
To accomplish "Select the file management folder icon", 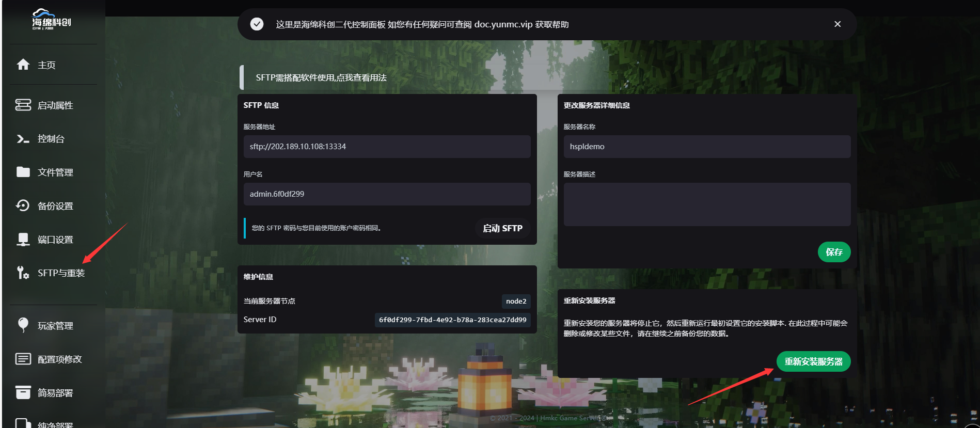I will coord(23,172).
